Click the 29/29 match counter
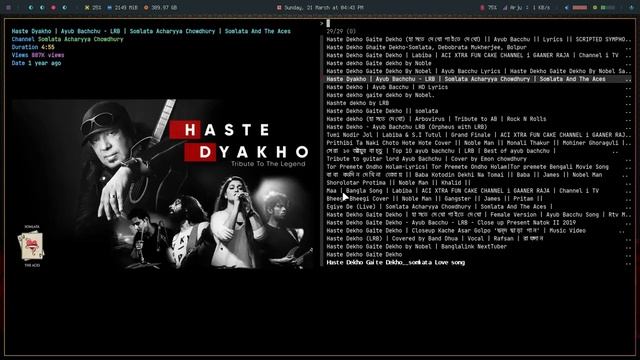 point(341,31)
